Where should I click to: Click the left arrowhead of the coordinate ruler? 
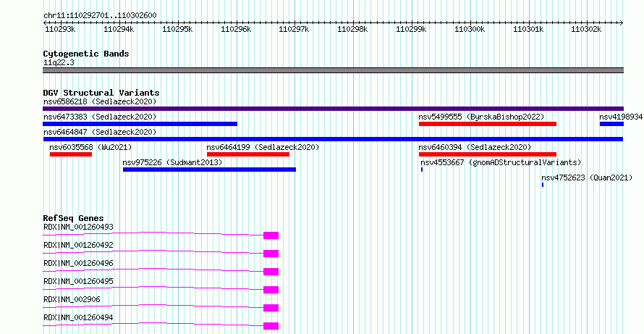(45, 22)
